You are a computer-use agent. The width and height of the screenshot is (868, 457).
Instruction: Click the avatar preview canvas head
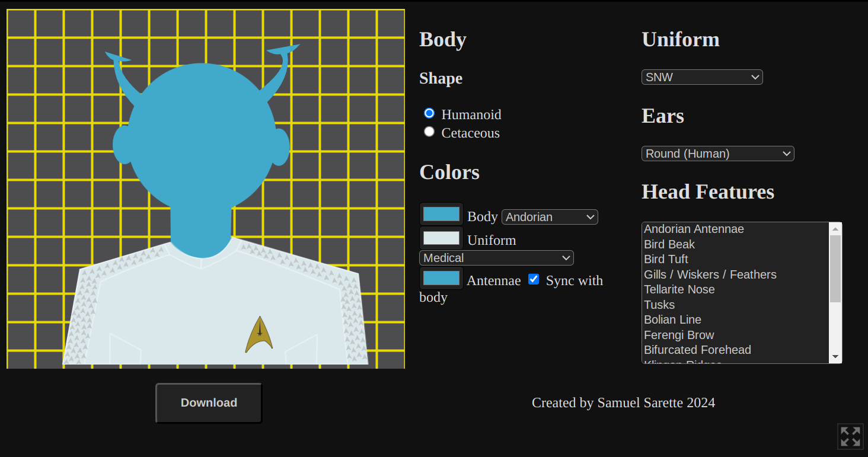click(202, 136)
